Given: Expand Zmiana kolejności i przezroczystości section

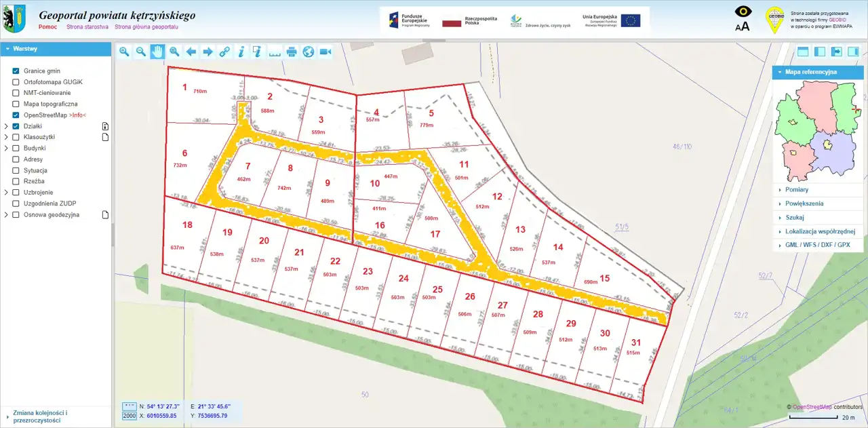Looking at the screenshot, I should 41,416.
